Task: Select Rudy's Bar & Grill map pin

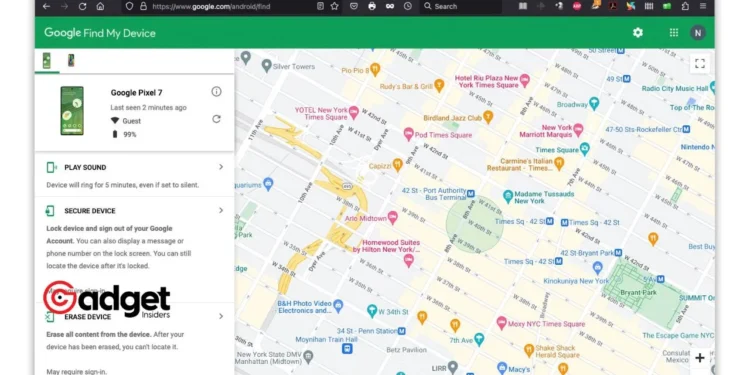Action: pyautogui.click(x=439, y=86)
